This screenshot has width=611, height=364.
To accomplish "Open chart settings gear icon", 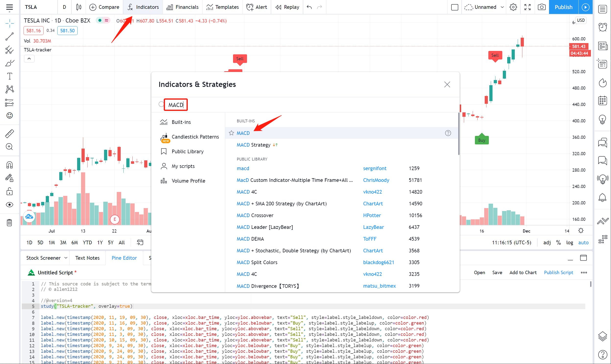I will 513,7.
